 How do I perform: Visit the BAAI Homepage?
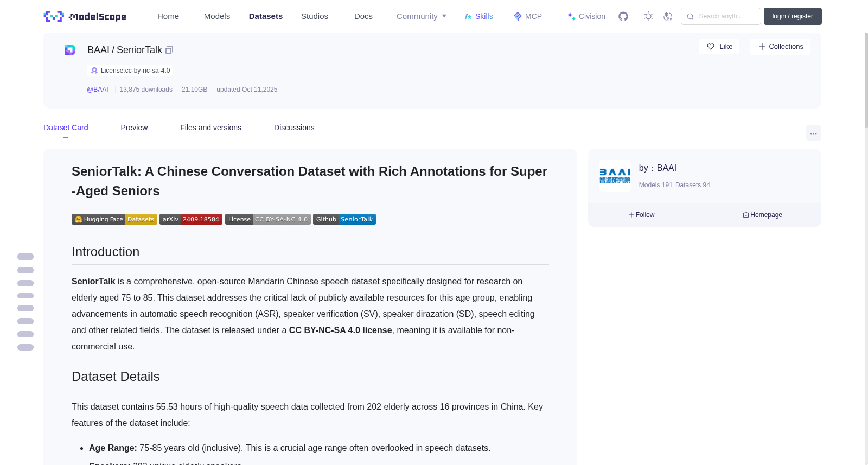coord(762,215)
